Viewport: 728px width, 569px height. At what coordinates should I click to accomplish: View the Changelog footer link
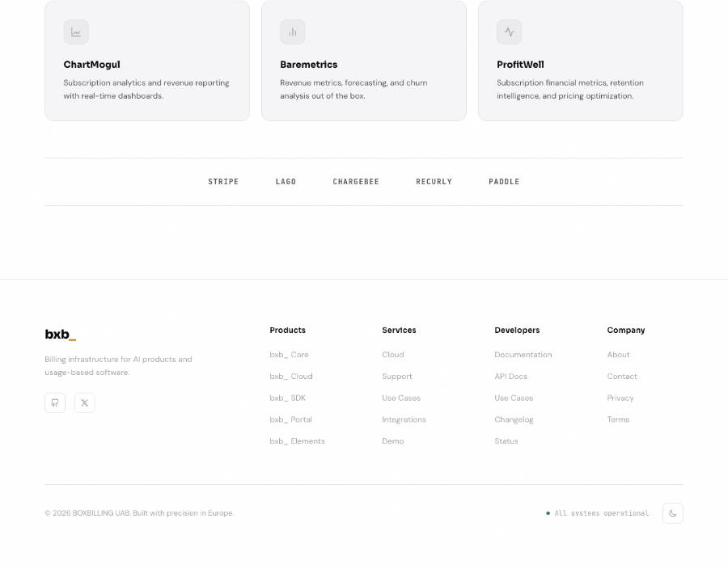(x=514, y=419)
